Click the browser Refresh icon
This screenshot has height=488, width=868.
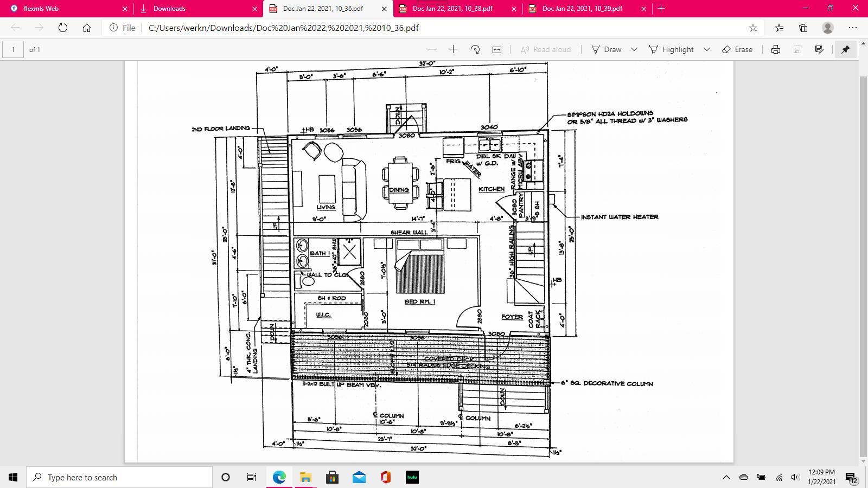tap(63, 28)
